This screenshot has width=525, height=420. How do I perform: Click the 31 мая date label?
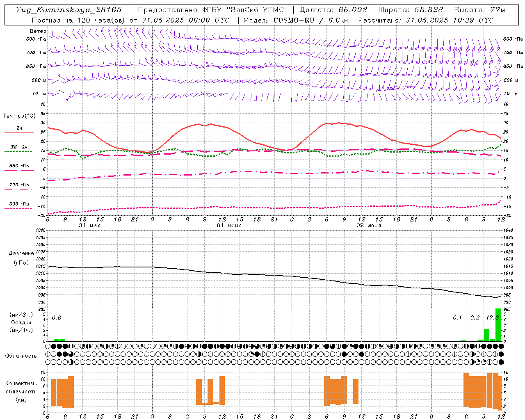pyautogui.click(x=89, y=226)
